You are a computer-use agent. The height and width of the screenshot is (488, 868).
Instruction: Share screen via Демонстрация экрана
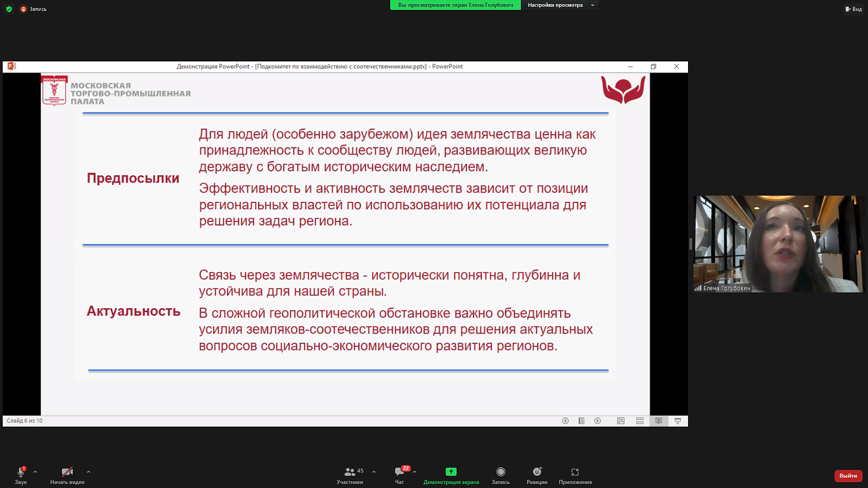click(451, 475)
